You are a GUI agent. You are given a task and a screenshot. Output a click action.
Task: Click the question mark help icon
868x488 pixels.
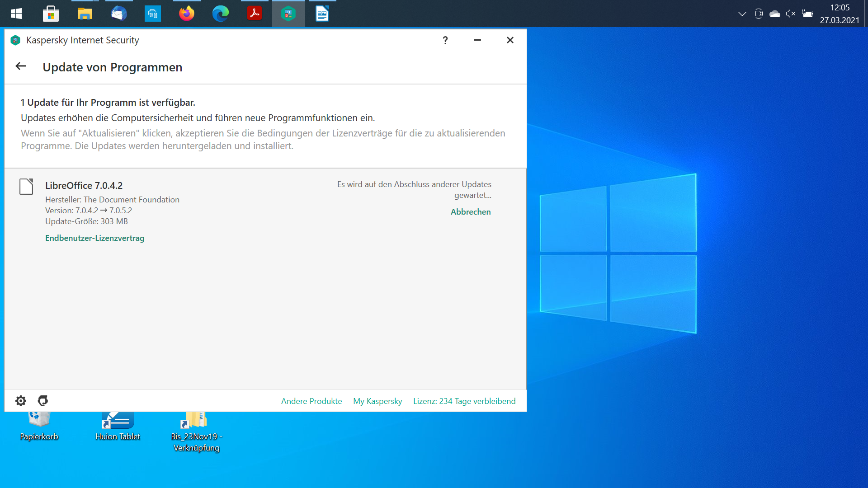[445, 40]
